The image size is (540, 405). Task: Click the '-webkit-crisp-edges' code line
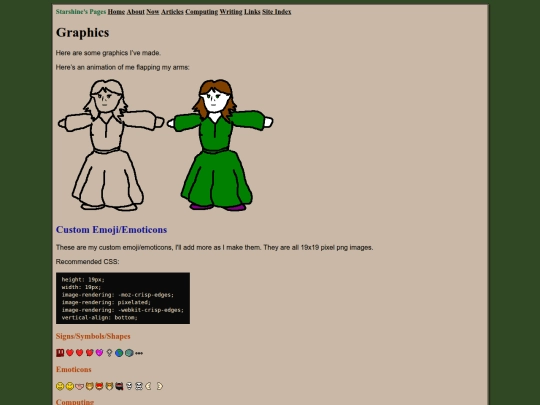123,310
